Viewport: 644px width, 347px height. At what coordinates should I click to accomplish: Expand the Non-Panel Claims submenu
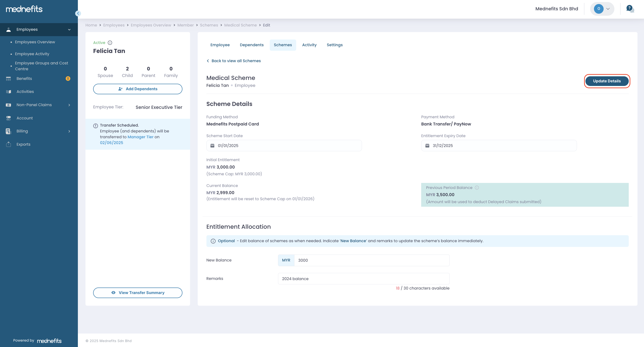point(69,105)
